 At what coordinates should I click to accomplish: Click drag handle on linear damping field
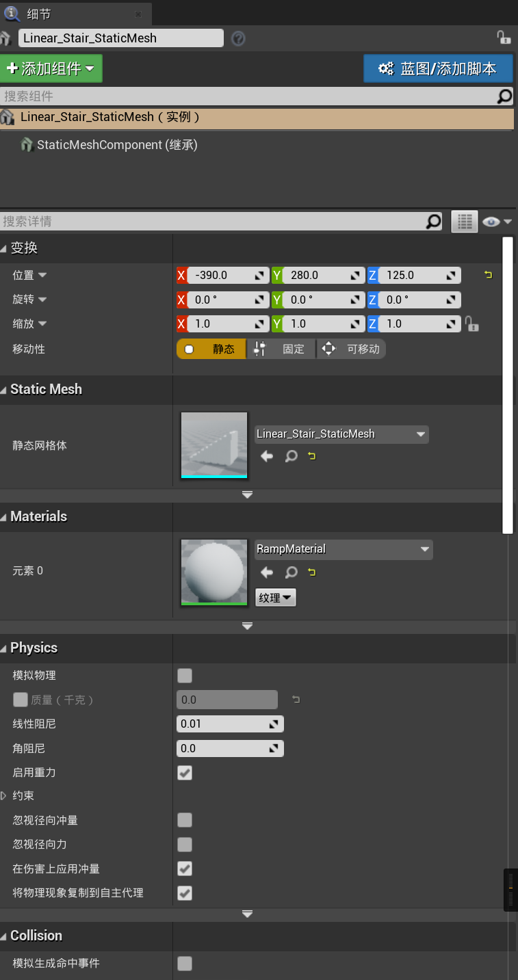[274, 724]
